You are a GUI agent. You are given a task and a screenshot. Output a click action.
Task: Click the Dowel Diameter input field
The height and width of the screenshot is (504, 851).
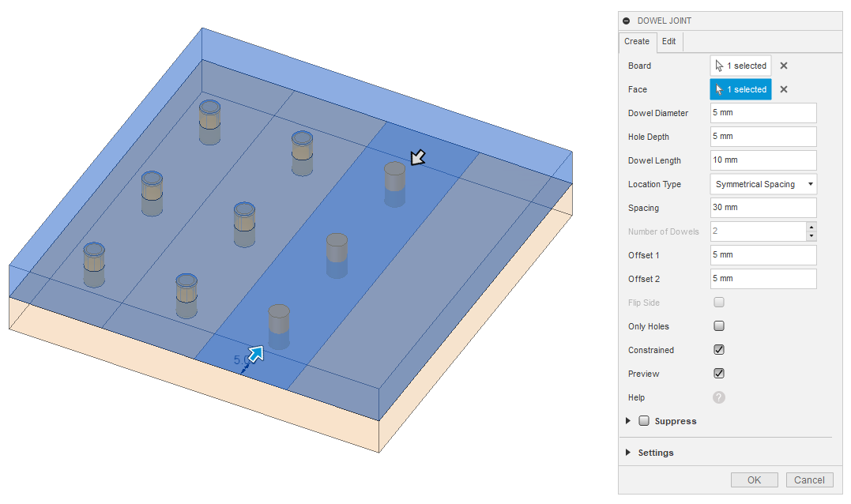tap(763, 113)
